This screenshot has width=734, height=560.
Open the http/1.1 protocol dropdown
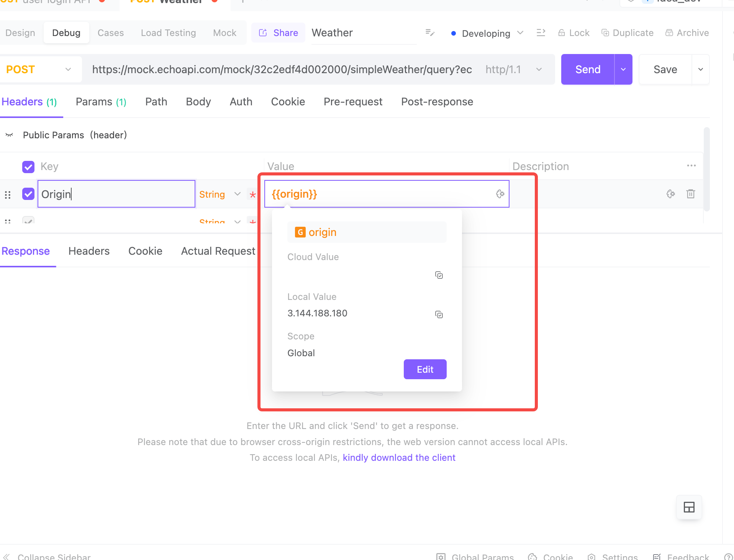pyautogui.click(x=514, y=69)
